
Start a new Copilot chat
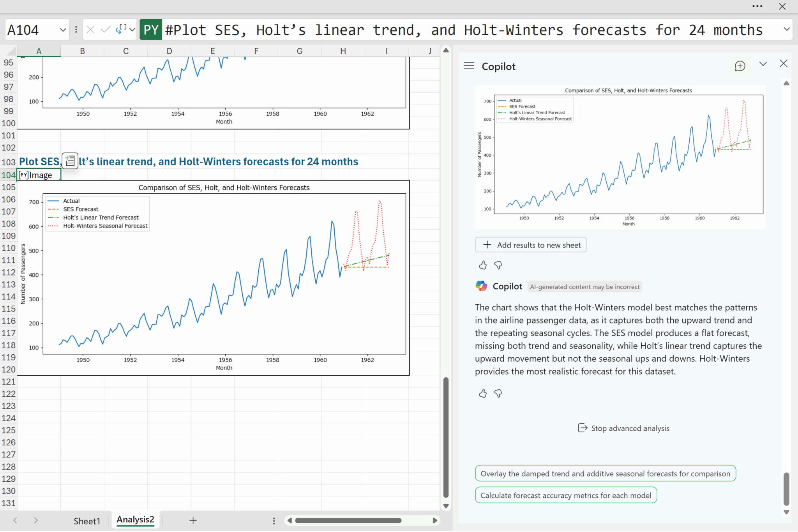pyautogui.click(x=740, y=66)
